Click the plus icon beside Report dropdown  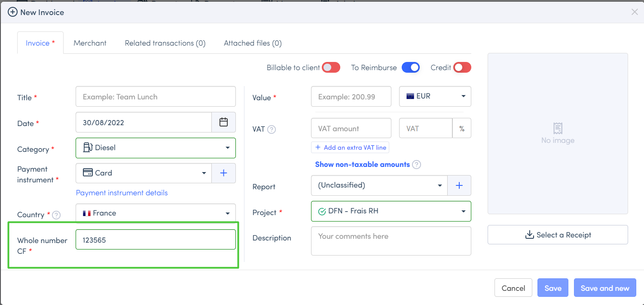[x=459, y=185]
